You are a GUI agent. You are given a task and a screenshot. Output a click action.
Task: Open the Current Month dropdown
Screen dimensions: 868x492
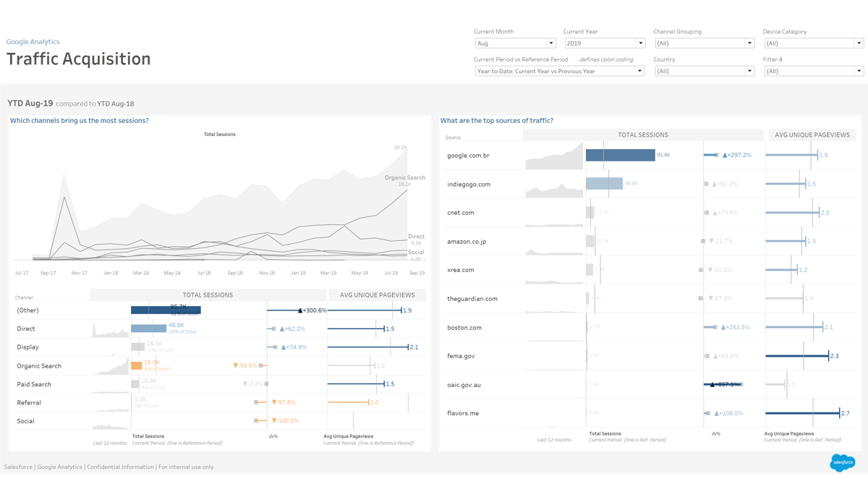[515, 43]
